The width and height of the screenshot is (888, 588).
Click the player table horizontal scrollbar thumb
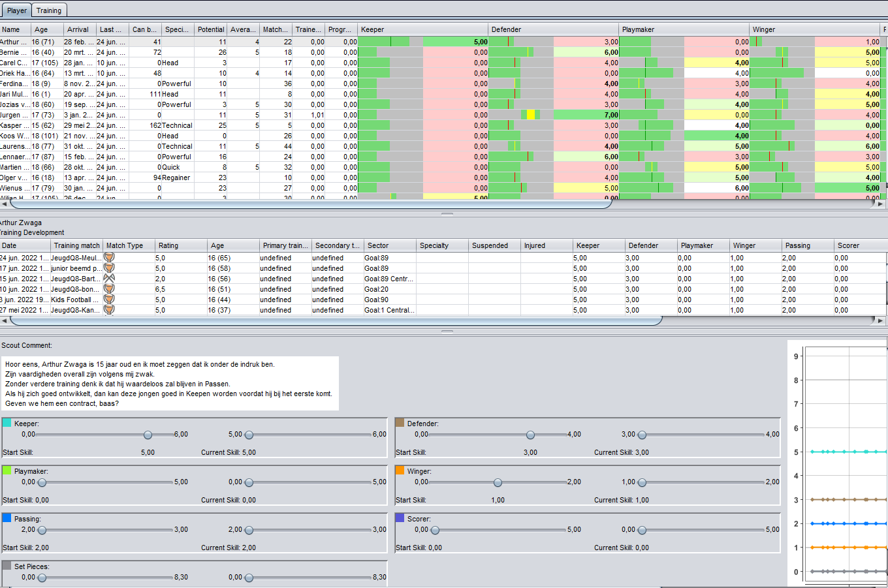(311, 204)
